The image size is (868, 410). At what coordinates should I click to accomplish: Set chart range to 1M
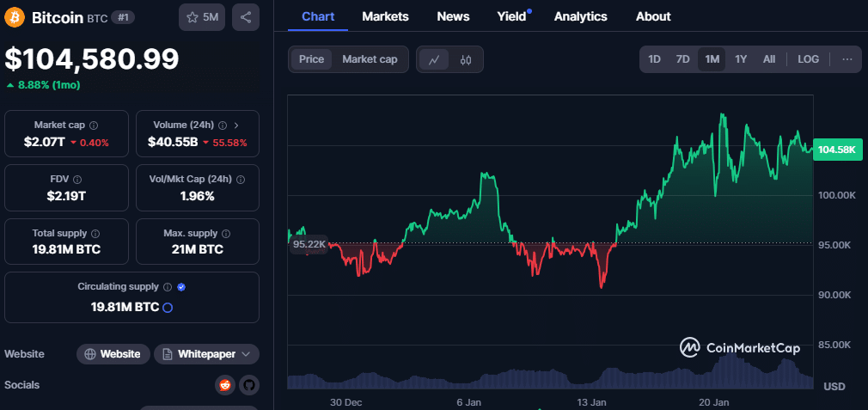click(712, 59)
